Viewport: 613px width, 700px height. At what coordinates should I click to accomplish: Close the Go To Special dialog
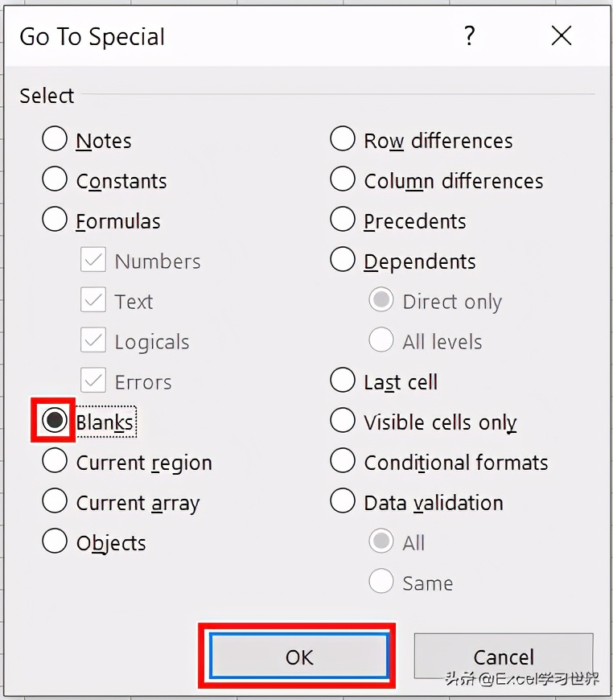click(x=561, y=36)
